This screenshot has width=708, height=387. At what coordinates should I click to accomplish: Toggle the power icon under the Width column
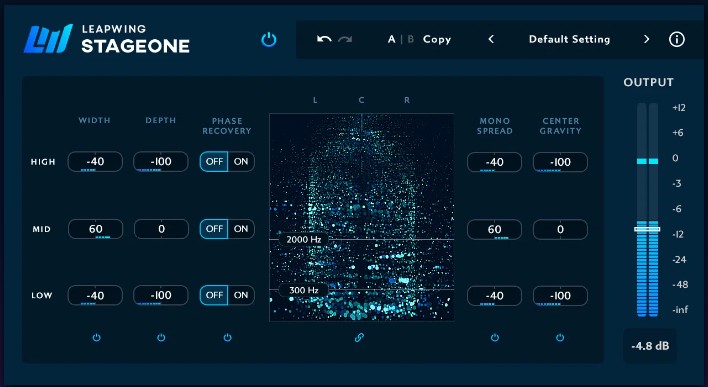[x=96, y=337]
